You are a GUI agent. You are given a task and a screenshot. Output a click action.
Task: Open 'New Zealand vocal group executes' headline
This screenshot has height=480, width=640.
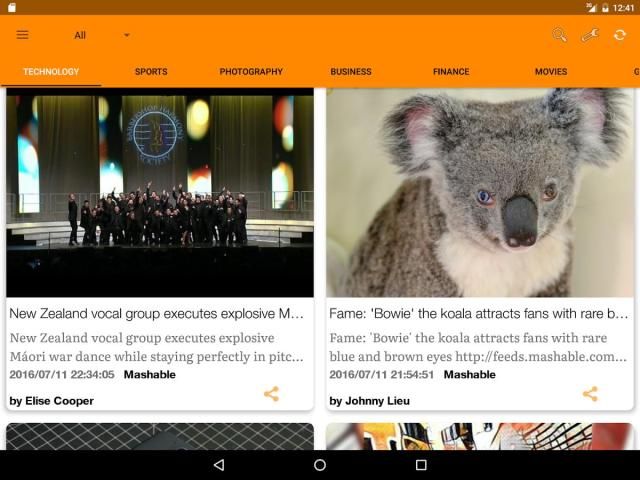(157, 313)
